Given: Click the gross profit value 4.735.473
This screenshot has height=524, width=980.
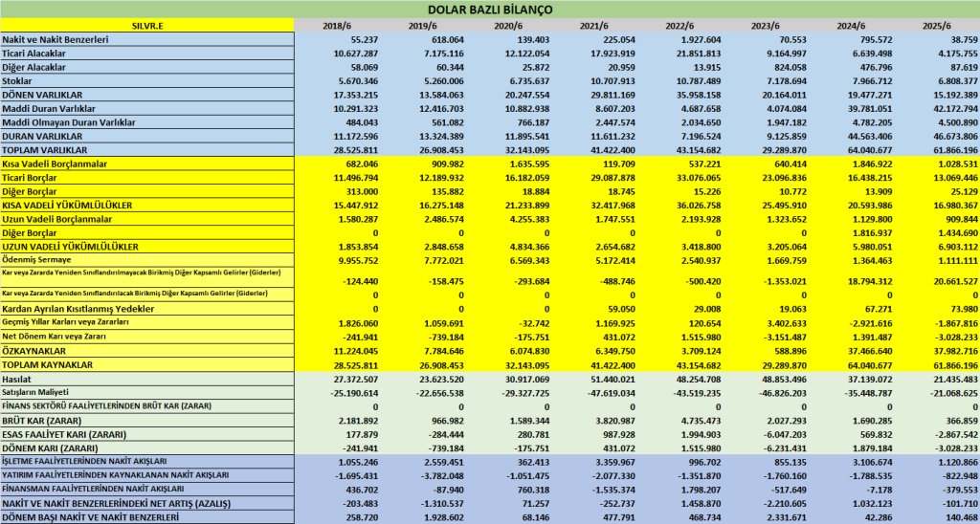Looking at the screenshot, I should 699,421.
